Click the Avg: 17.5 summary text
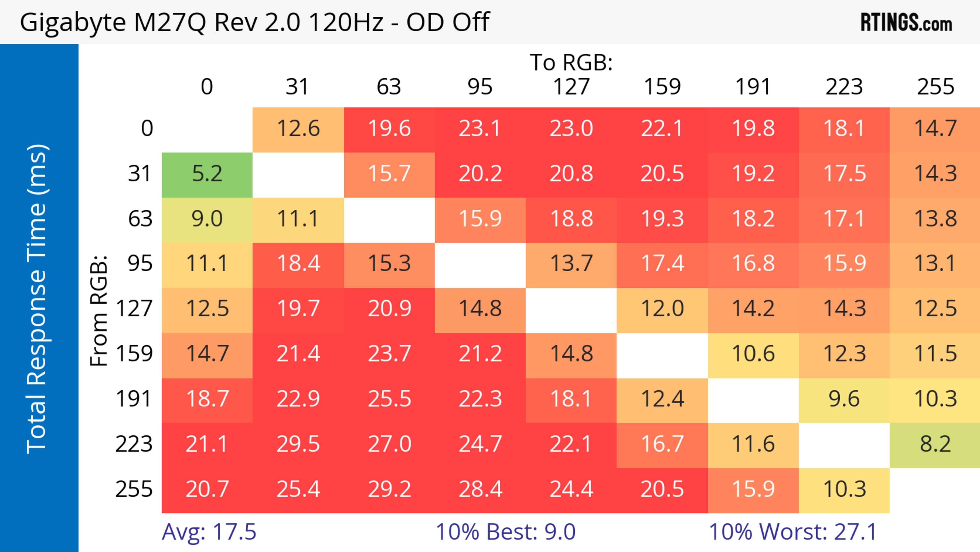The width and height of the screenshot is (980, 552). (209, 532)
